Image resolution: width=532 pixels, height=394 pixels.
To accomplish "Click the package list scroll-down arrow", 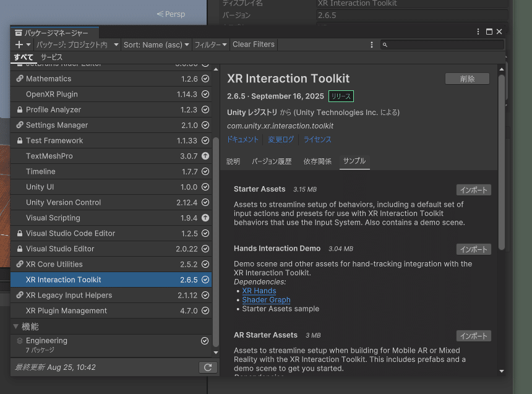I will tap(216, 353).
